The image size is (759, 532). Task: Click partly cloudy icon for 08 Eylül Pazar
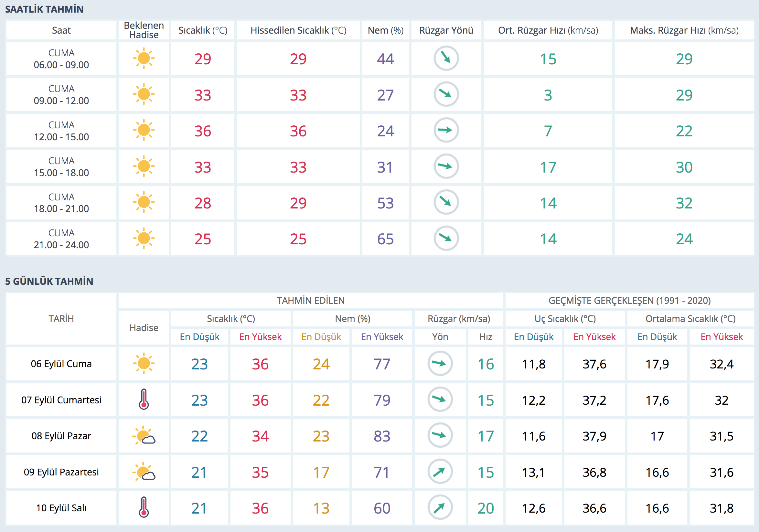pyautogui.click(x=144, y=435)
